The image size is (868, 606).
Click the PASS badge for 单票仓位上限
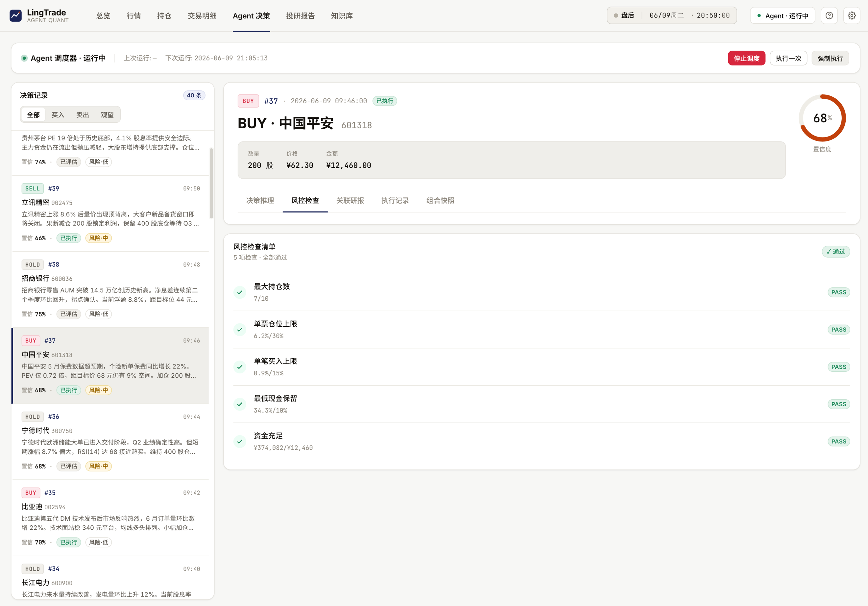[839, 329]
